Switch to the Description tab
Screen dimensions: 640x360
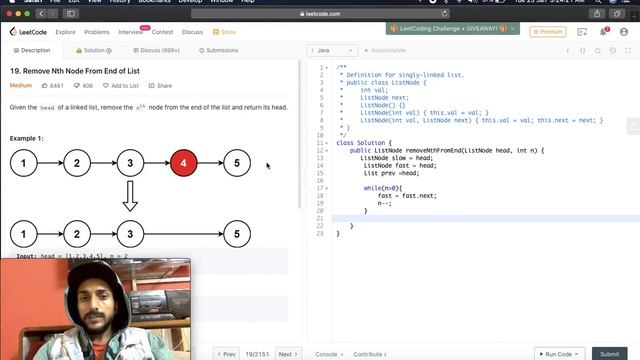[32, 50]
